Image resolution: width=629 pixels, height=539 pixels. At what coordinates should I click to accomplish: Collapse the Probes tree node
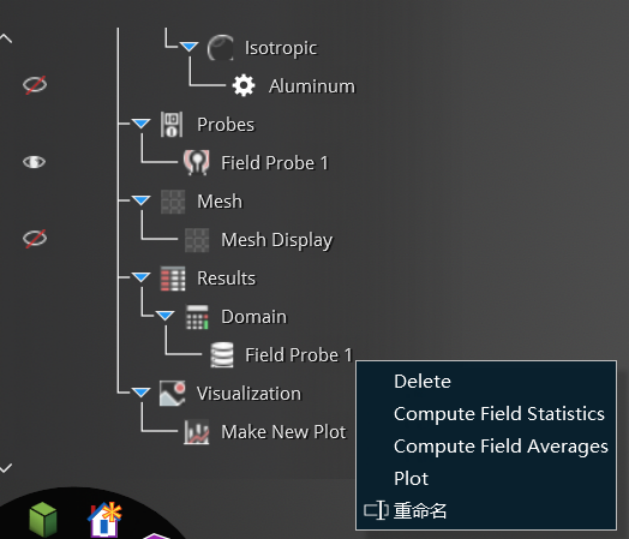[141, 123]
